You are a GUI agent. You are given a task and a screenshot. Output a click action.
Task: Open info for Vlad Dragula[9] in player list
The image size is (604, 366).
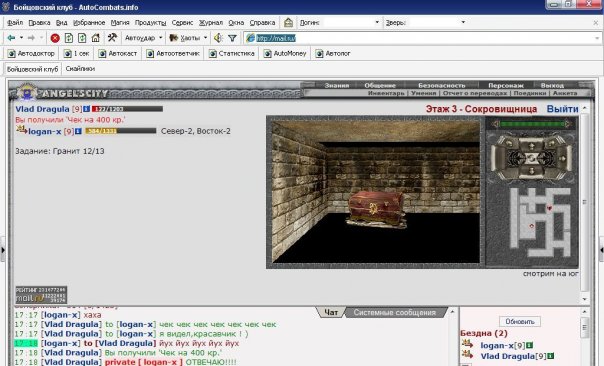coord(551,356)
